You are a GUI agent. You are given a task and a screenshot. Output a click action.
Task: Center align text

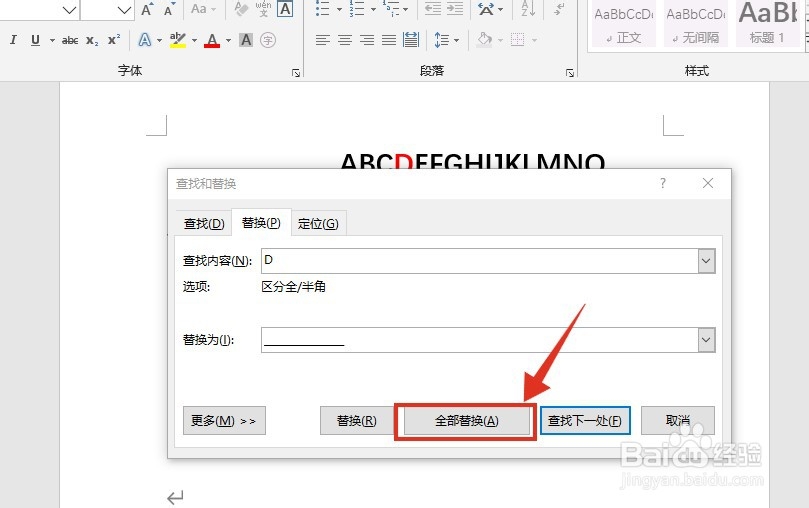345,40
